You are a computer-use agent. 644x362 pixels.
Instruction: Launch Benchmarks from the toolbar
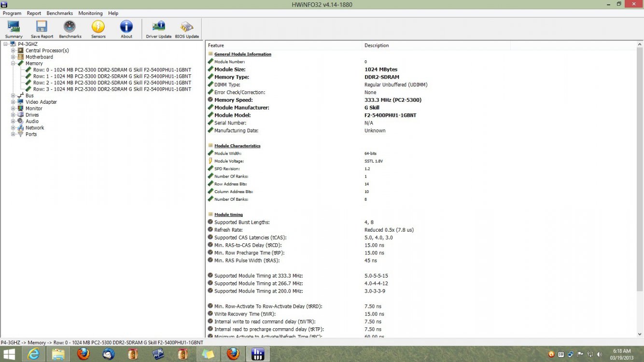coord(70,29)
